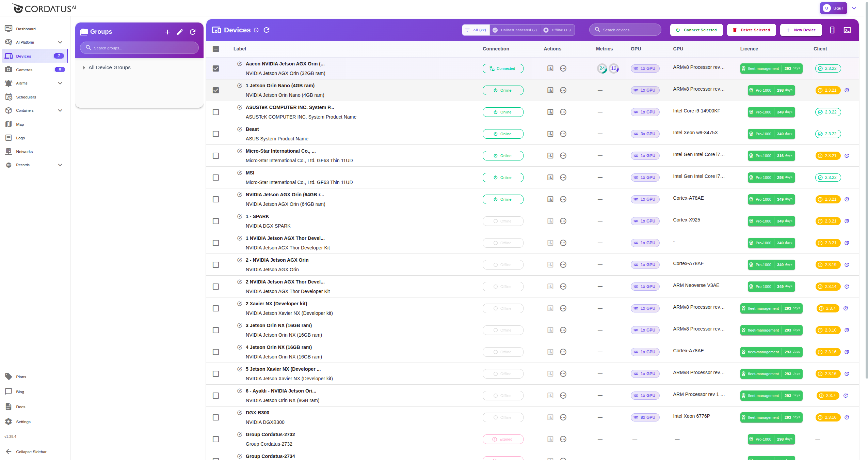
Task: Open metrics chart for the Beast device
Action: click(x=550, y=134)
